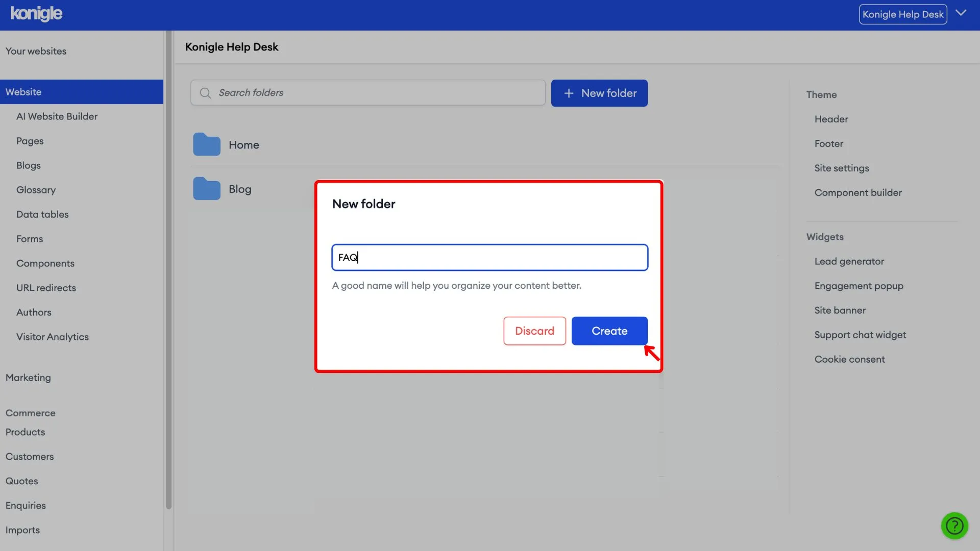
Task: Click the Create button in dialog
Action: (609, 331)
